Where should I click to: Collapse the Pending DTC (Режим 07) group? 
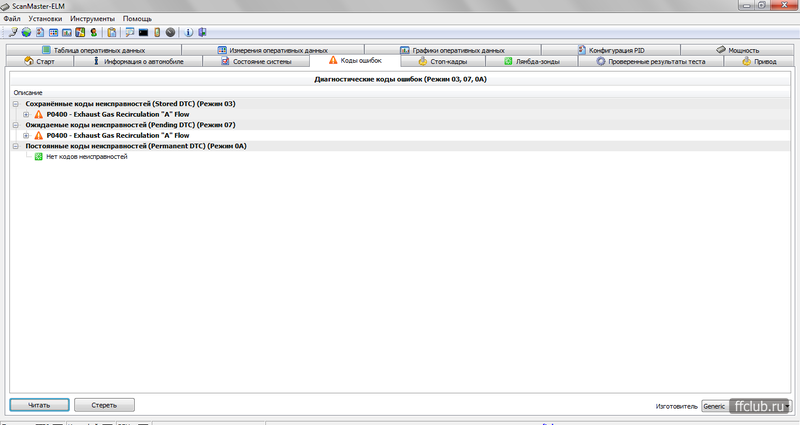[15, 124]
